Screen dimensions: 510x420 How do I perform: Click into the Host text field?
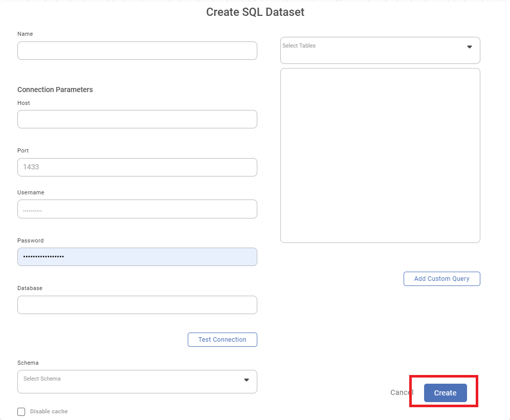point(137,119)
